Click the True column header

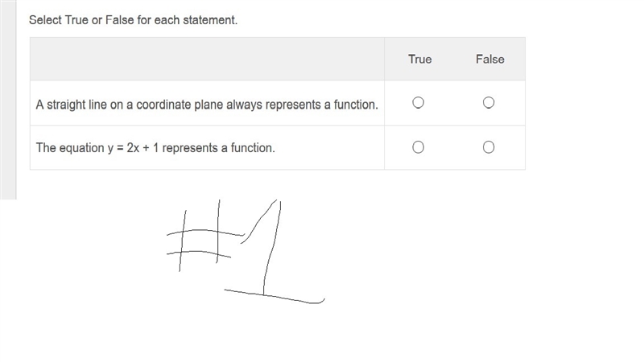(x=419, y=59)
